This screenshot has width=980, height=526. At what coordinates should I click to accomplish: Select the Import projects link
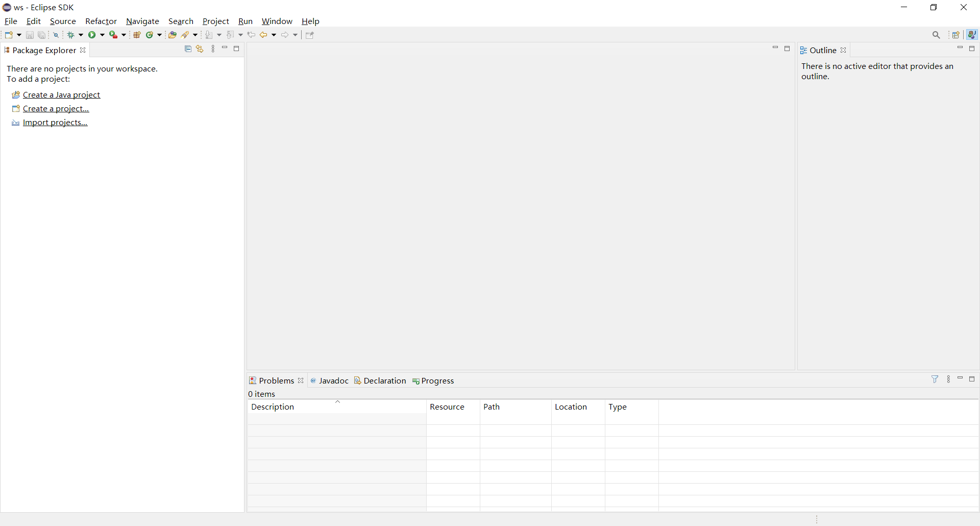(54, 122)
